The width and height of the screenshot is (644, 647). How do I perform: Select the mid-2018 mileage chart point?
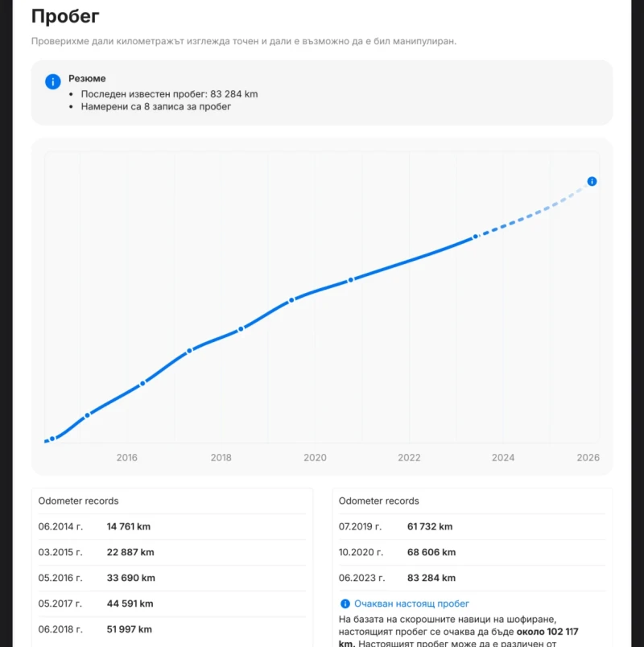(x=241, y=329)
